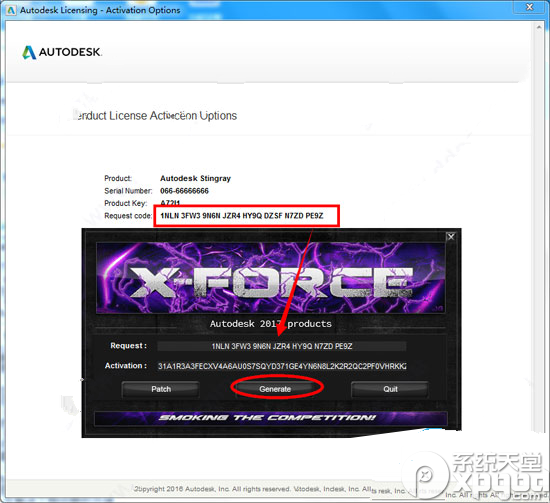Image resolution: width=550 pixels, height=503 pixels.
Task: Select the Request code value text
Action: click(x=242, y=216)
